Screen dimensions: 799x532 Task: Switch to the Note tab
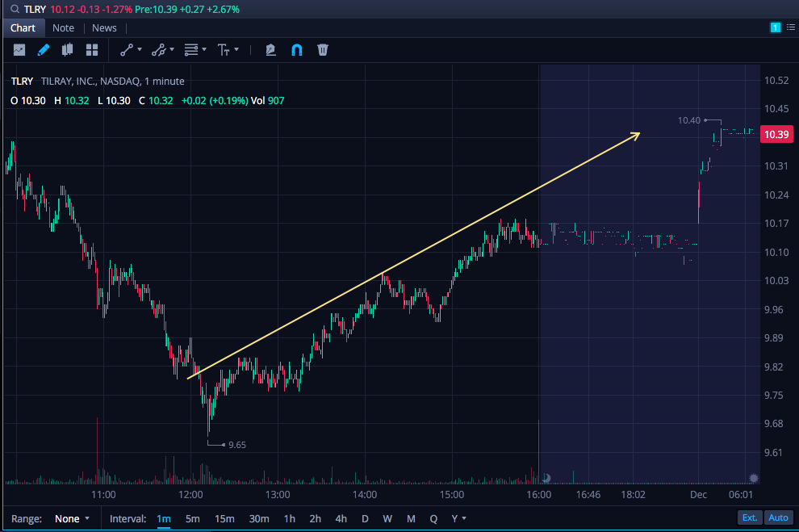[63, 28]
